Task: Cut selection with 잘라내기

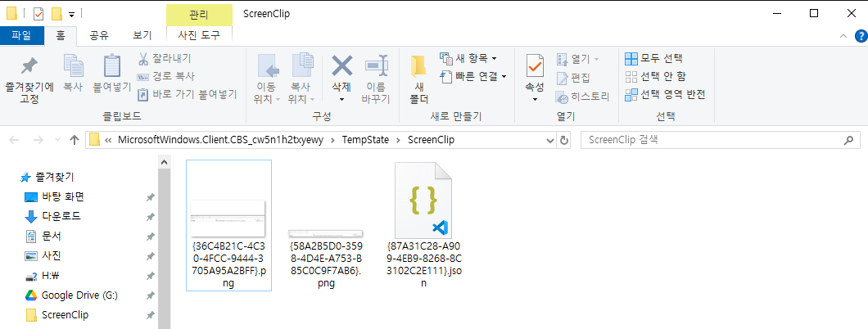Action: click(x=164, y=58)
